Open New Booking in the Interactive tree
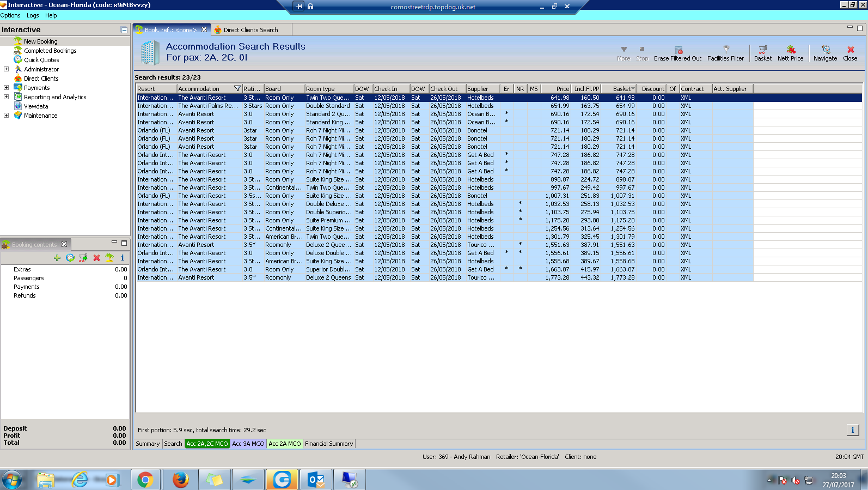 [40, 41]
